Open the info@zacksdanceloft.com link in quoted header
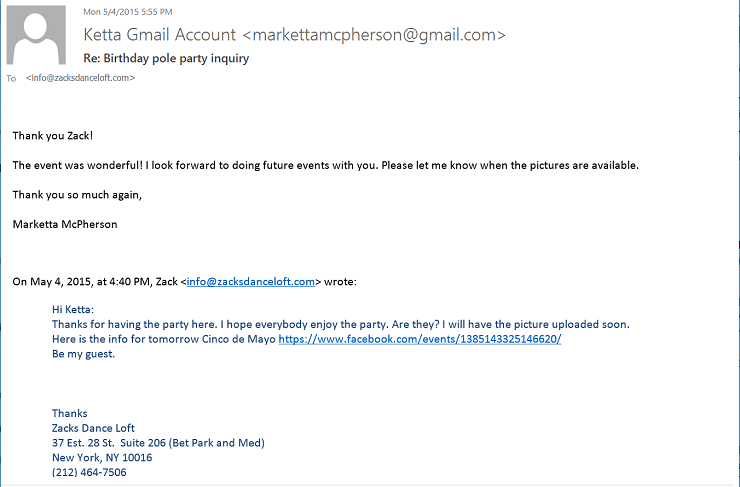740x487 pixels. [x=251, y=282]
